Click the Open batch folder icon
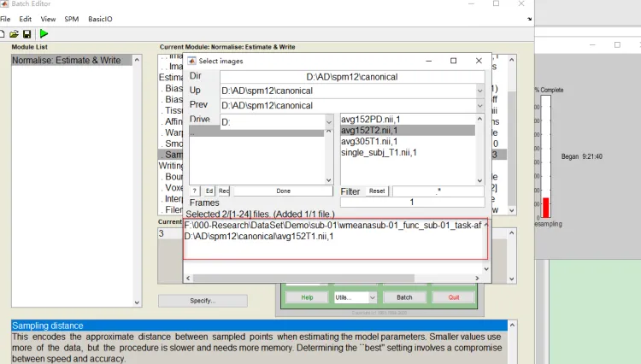Viewport: 641px width, 364px height. click(15, 32)
